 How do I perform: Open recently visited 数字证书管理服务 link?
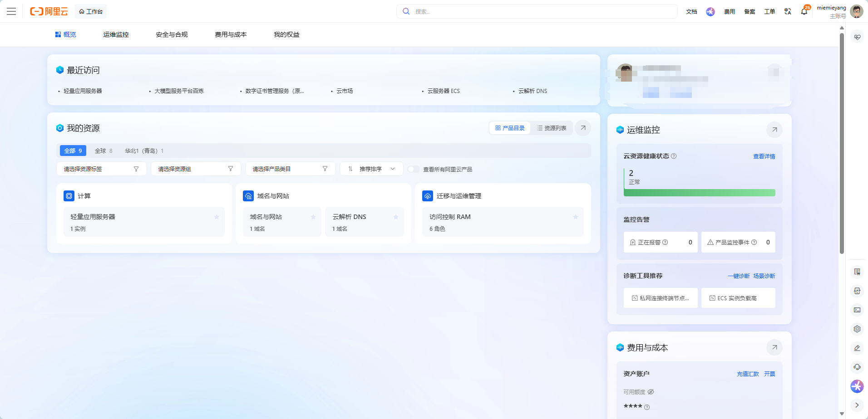[x=275, y=91]
